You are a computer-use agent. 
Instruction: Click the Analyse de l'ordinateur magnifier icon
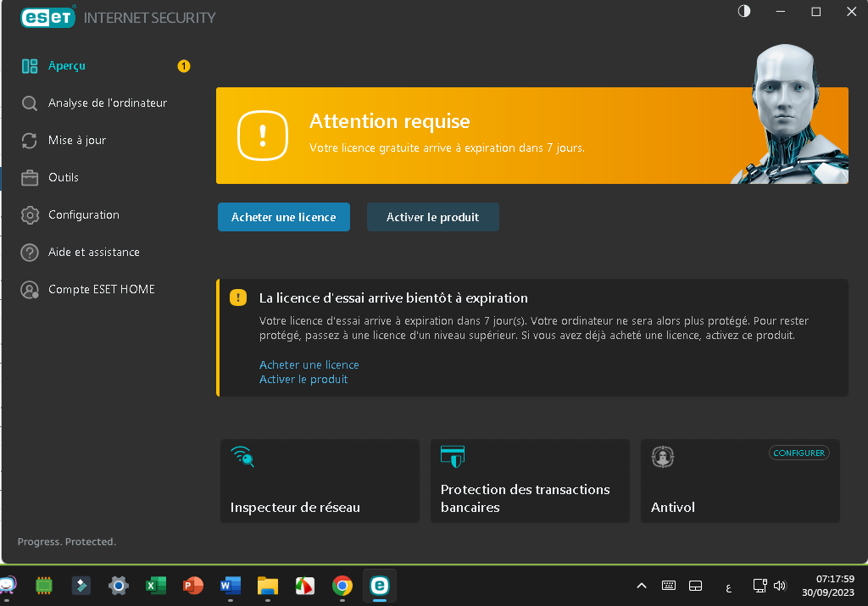(30, 103)
